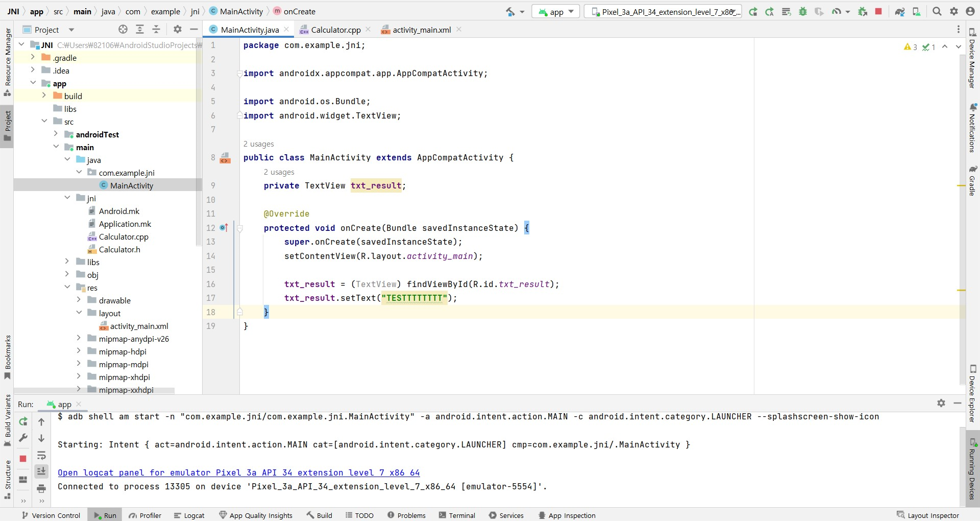This screenshot has height=521, width=980.
Task: Select Calculator.h in project tree
Action: 119,249
